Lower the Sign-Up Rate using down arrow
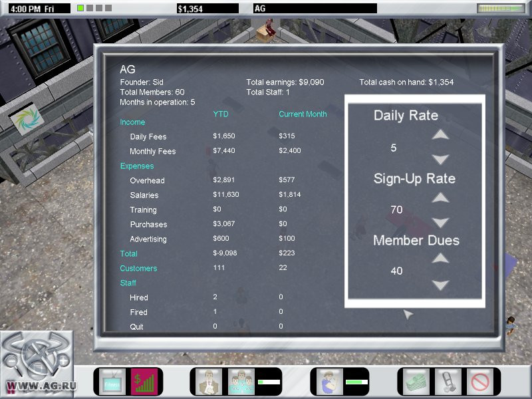Screen dimensions: 532x399 click(440, 223)
